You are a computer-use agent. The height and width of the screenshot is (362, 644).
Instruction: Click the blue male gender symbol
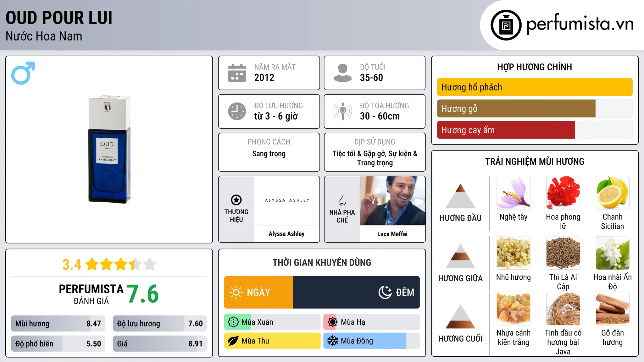23,73
